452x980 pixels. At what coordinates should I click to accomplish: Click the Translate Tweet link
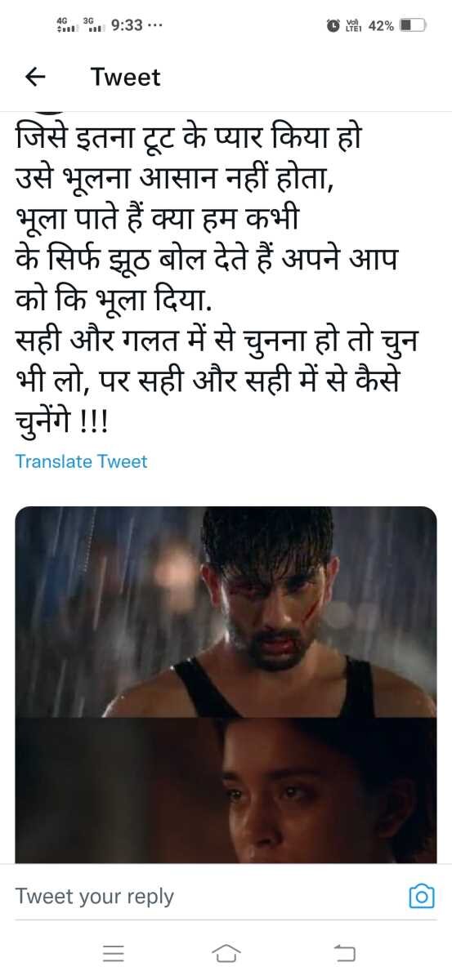coord(81,461)
